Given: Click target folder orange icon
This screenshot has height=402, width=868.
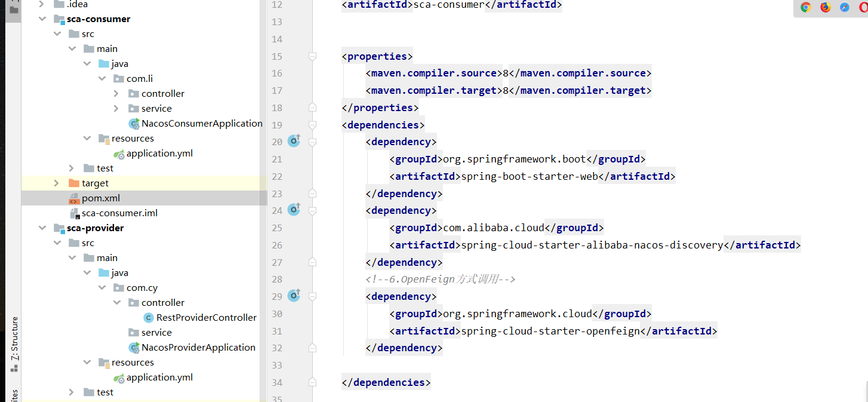Looking at the screenshot, I should click(x=74, y=183).
